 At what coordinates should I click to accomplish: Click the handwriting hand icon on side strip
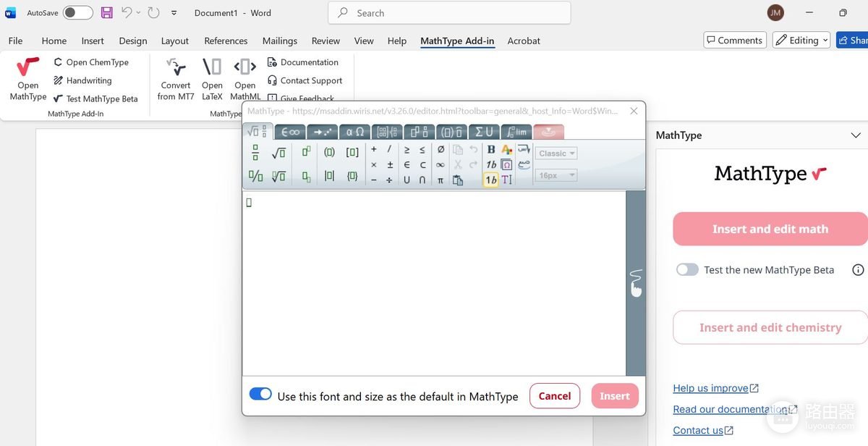point(636,283)
